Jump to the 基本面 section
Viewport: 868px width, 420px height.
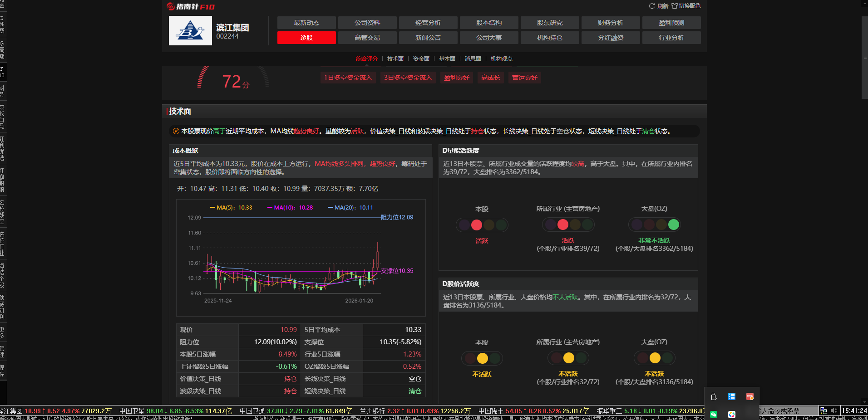click(447, 59)
